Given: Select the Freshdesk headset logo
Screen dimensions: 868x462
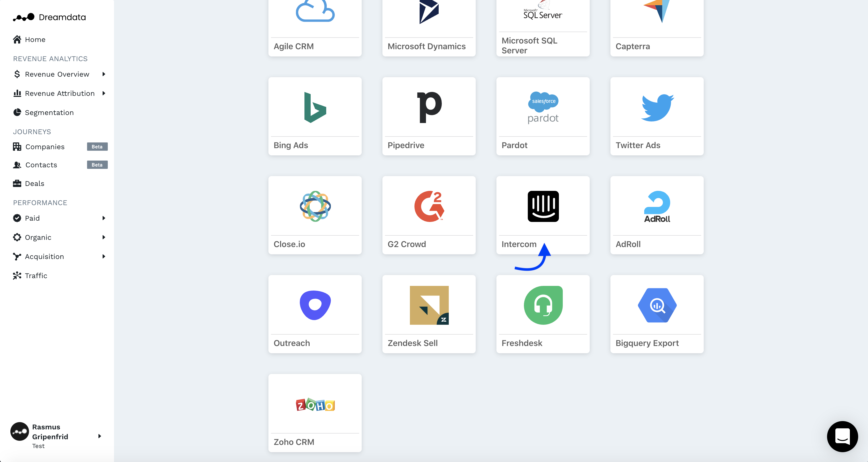Looking at the screenshot, I should tap(543, 305).
